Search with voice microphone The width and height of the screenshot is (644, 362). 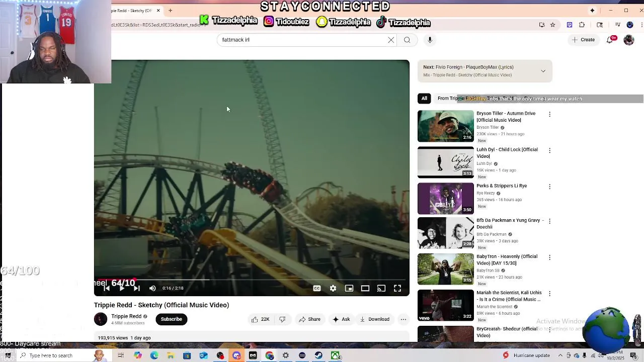tap(430, 40)
